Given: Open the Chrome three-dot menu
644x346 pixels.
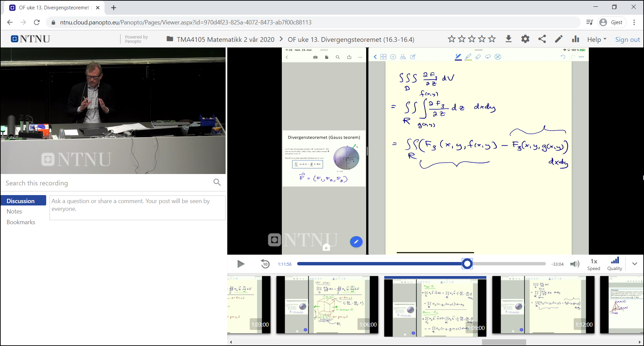Looking at the screenshot, I should pos(634,22).
